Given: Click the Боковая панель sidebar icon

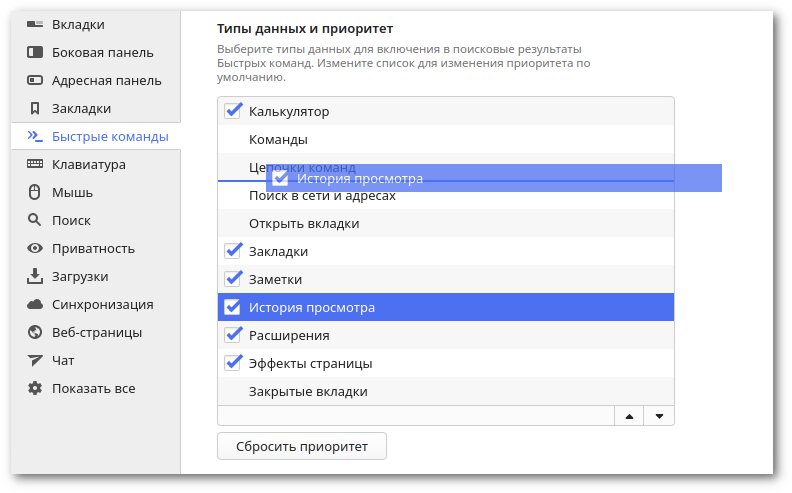Looking at the screenshot, I should coord(35,52).
